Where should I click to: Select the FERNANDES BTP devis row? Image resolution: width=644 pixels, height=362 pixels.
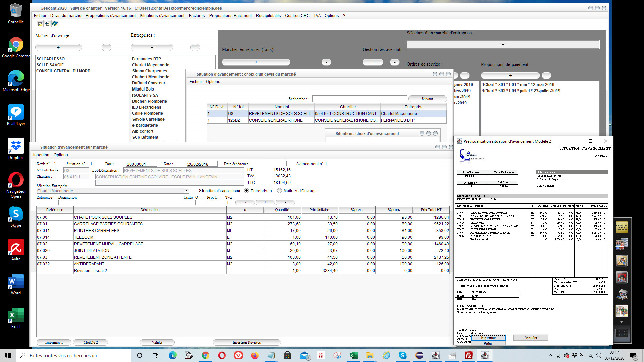tap(327, 120)
